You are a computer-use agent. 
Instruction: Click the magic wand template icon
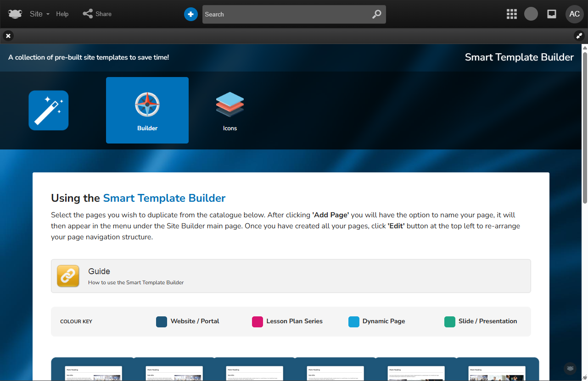pyautogui.click(x=49, y=110)
